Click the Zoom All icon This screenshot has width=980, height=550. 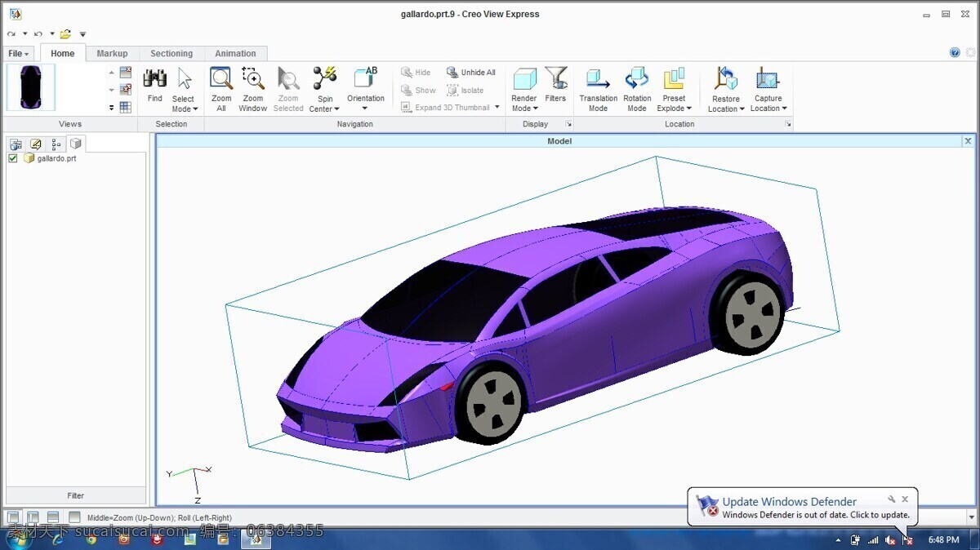221,78
